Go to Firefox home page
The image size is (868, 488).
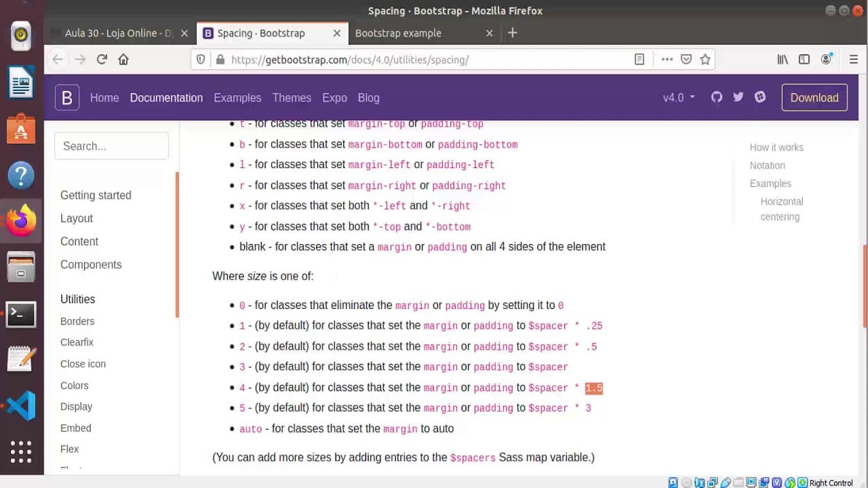point(123,60)
